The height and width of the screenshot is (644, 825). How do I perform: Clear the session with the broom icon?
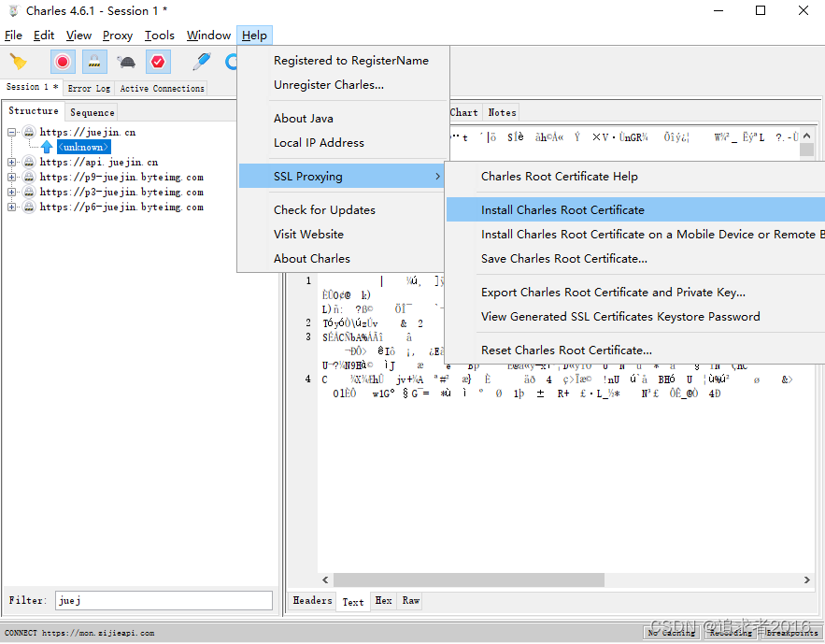[19, 62]
